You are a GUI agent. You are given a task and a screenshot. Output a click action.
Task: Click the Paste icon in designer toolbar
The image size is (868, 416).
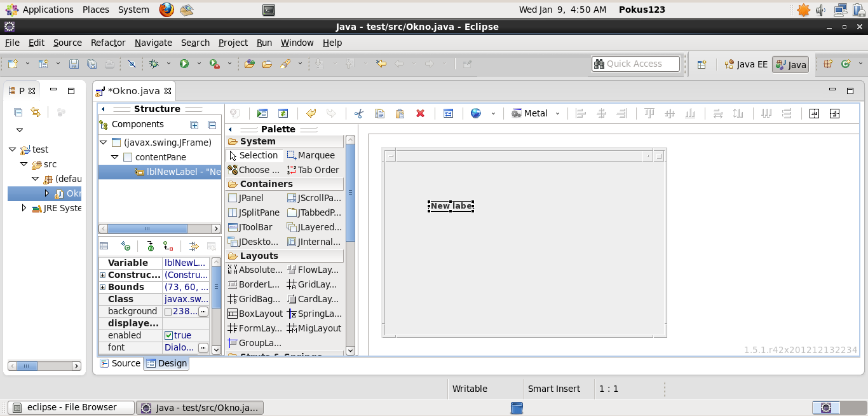click(400, 113)
